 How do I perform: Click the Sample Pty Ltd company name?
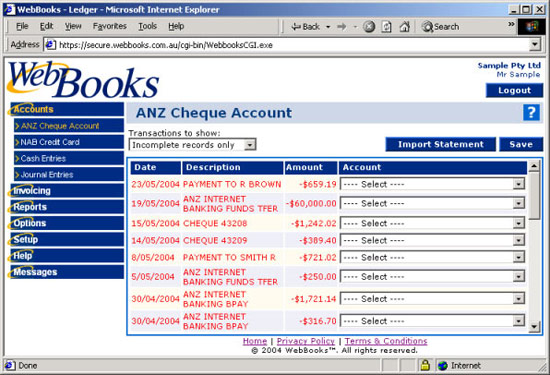coord(509,66)
